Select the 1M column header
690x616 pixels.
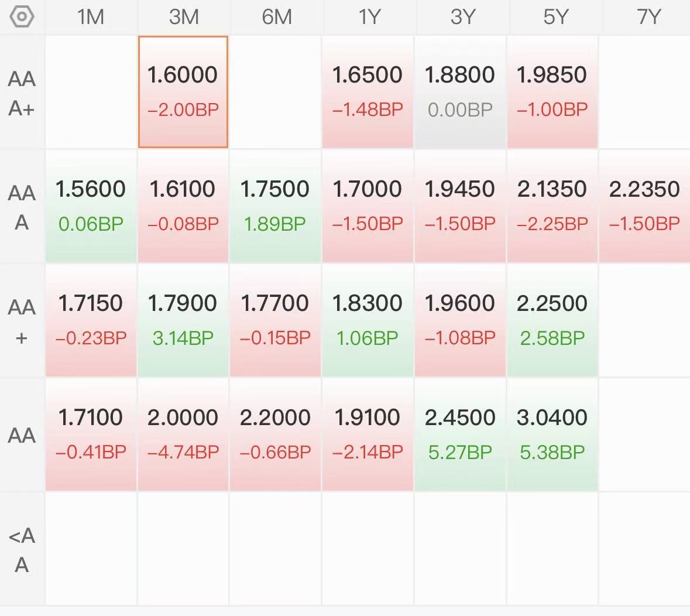point(91,17)
